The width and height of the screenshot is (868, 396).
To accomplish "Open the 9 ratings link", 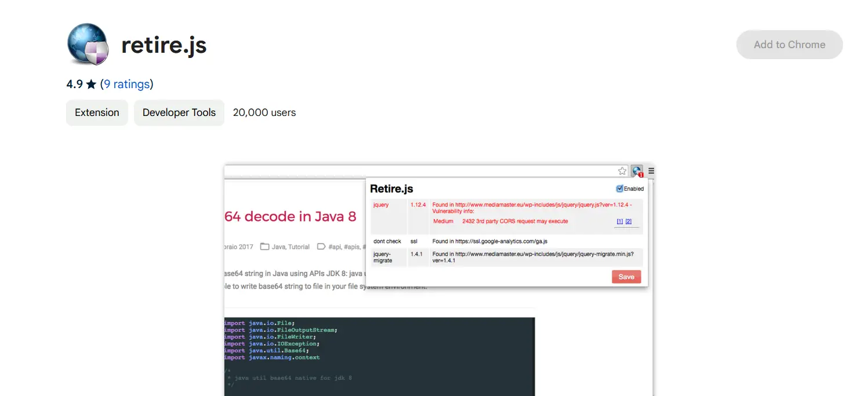I will tap(126, 85).
